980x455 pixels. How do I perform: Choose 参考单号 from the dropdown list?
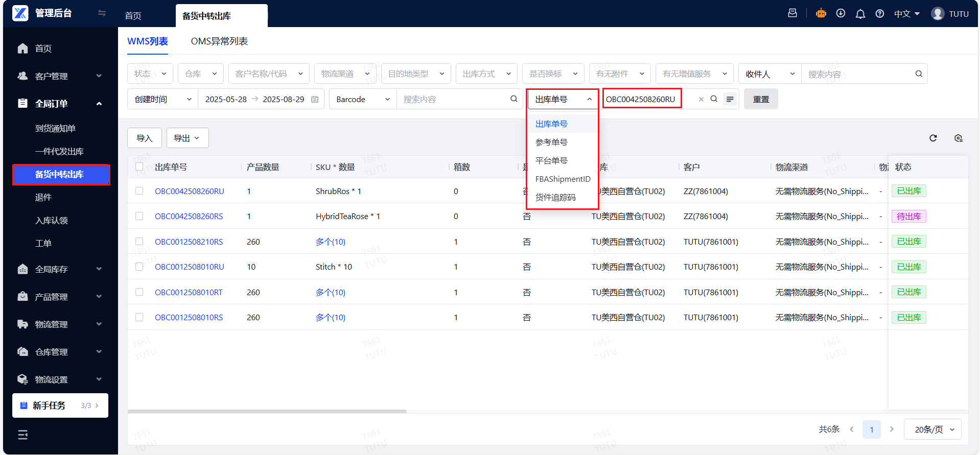click(x=551, y=142)
